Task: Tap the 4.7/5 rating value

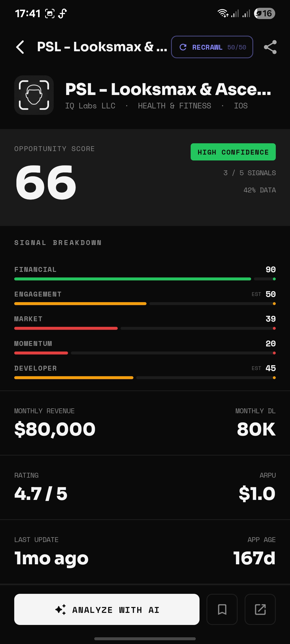Action: point(41,493)
